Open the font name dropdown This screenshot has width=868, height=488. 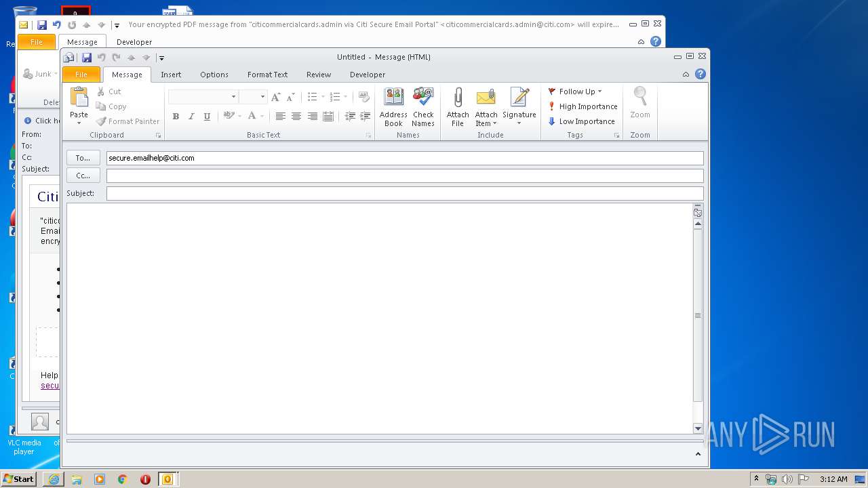233,97
